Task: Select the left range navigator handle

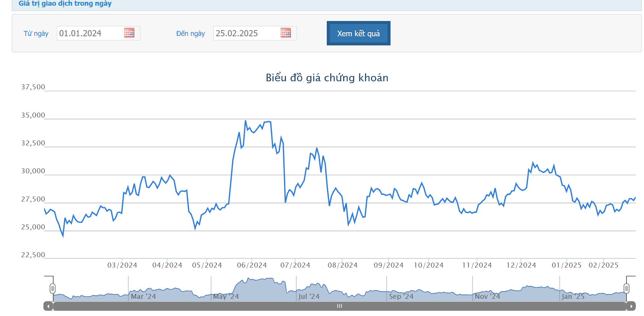Action: point(53,288)
